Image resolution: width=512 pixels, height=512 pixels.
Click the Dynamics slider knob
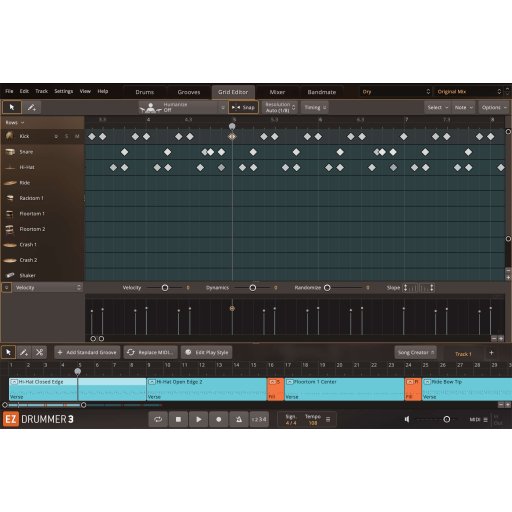tap(253, 288)
